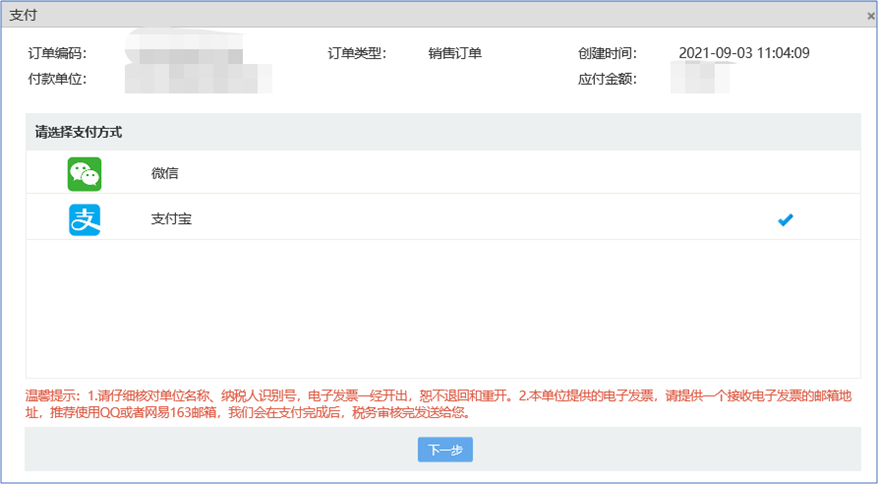Screen dimensions: 878x484
Task: Select the 微信 payment method label
Action: click(164, 174)
